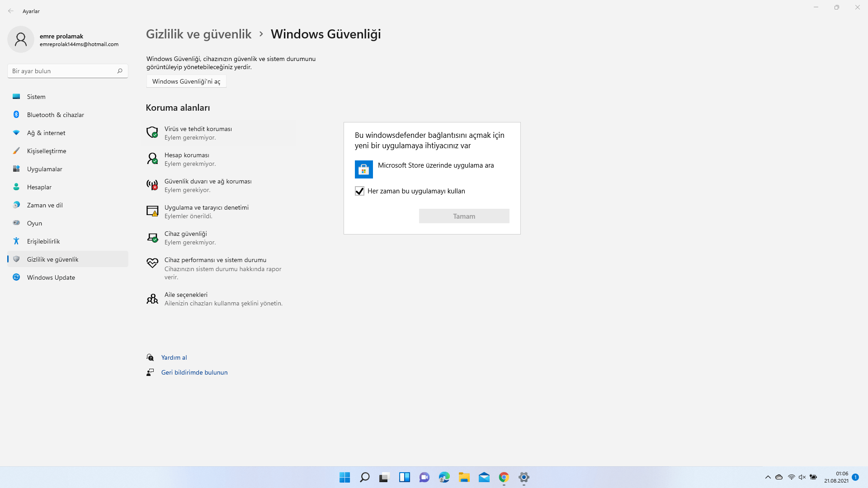Click the Cihaz performansı ve sistem durumu text
The height and width of the screenshot is (488, 868).
tap(216, 260)
